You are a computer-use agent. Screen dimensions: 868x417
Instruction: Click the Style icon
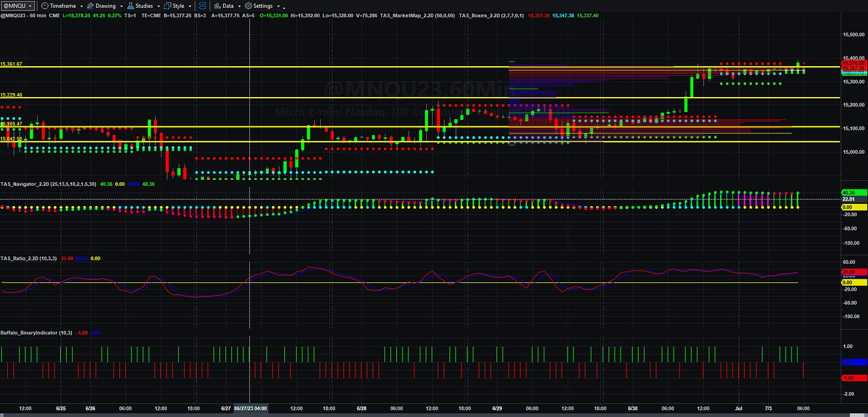(168, 6)
